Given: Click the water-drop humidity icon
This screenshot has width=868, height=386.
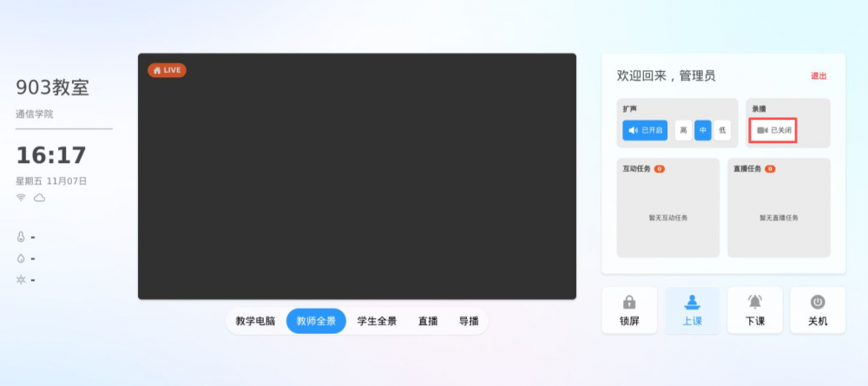Looking at the screenshot, I should 20,258.
